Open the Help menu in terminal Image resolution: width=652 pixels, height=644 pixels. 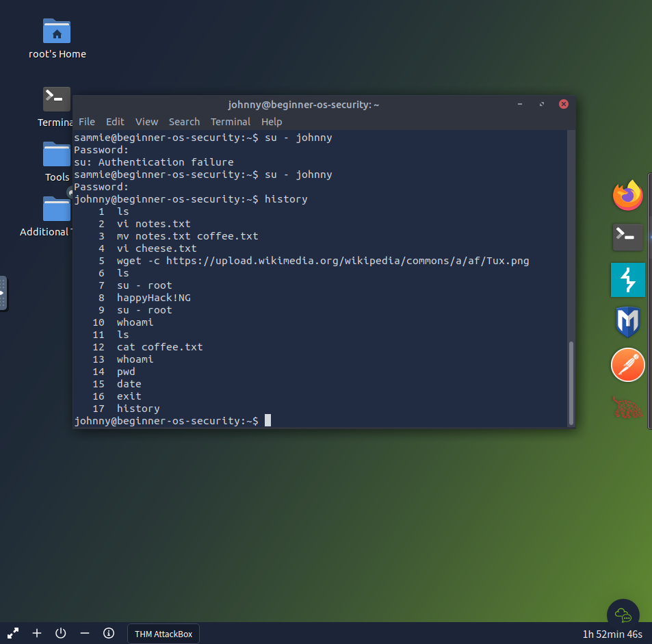(x=272, y=122)
